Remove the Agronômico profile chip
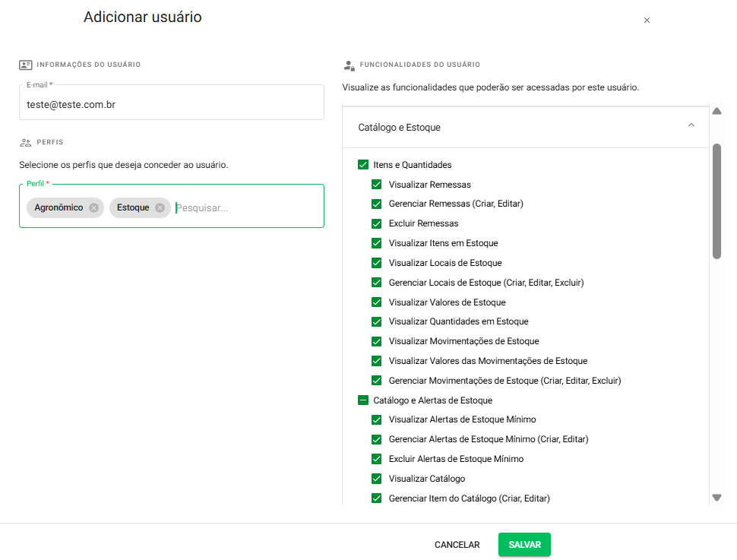The image size is (737, 560). coord(93,207)
